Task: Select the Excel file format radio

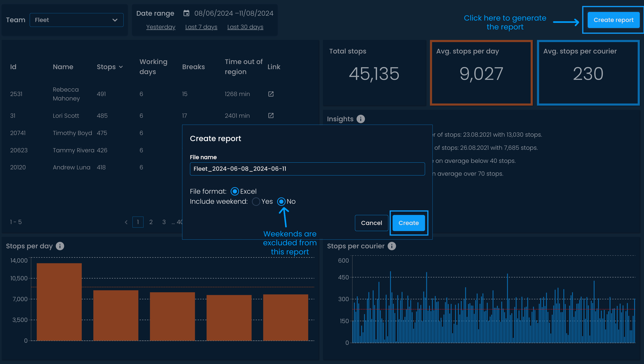Action: point(235,192)
